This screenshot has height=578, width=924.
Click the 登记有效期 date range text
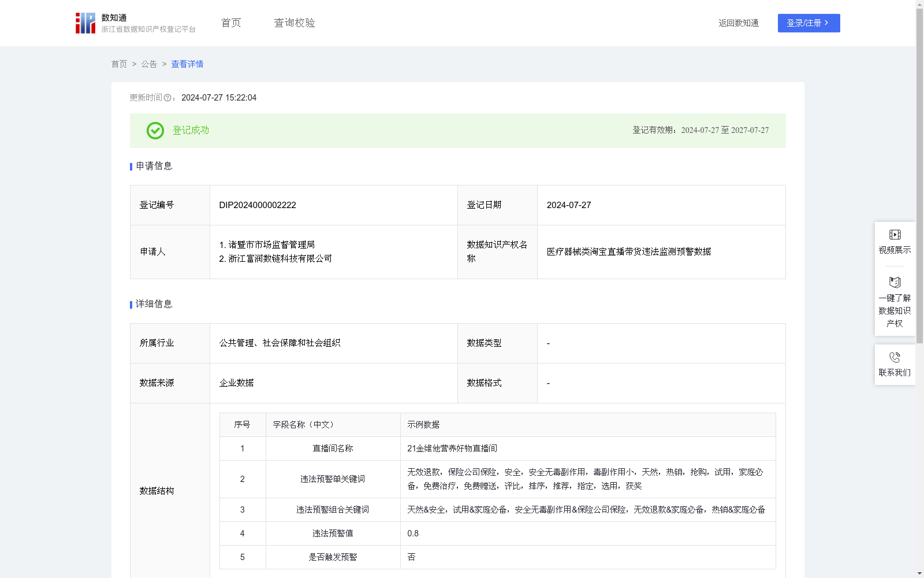pos(701,131)
